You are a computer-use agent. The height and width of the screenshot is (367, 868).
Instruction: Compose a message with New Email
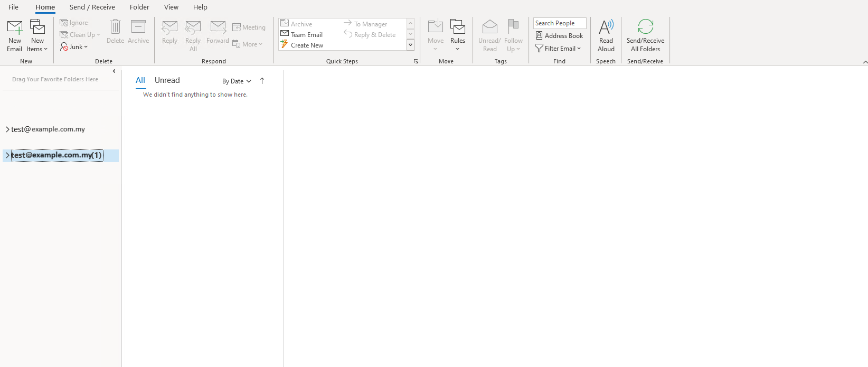point(15,35)
